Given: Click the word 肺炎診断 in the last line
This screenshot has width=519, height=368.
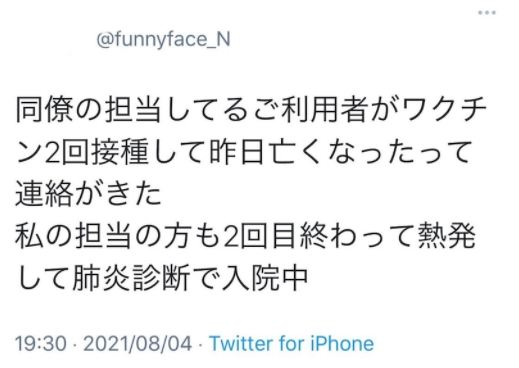Looking at the screenshot, I should pos(131,278).
